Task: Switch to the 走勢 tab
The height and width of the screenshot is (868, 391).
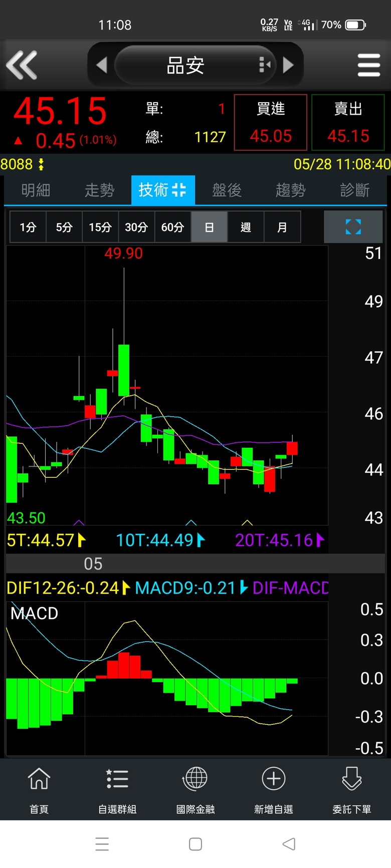Action: click(x=99, y=190)
